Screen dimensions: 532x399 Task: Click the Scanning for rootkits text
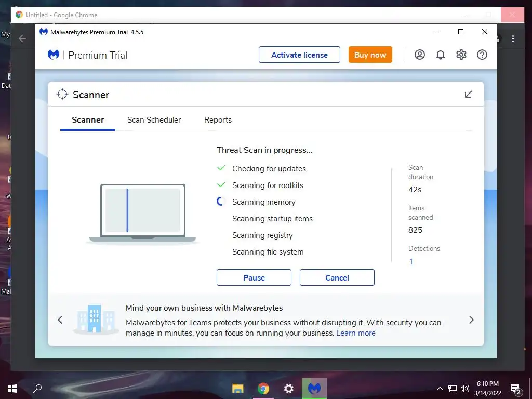tap(268, 185)
